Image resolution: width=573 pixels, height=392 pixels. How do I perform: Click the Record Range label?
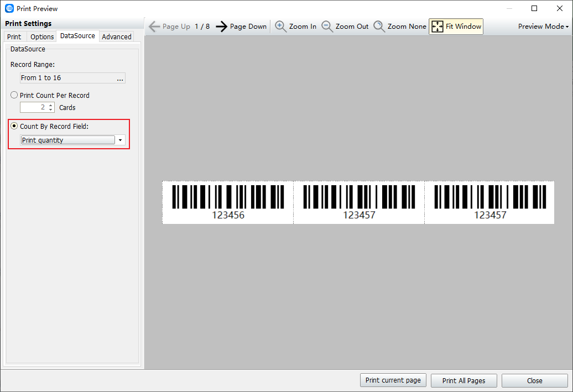coord(33,64)
